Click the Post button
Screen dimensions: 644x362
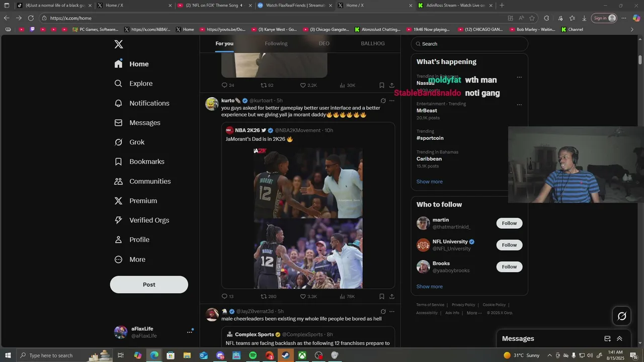[x=149, y=285]
